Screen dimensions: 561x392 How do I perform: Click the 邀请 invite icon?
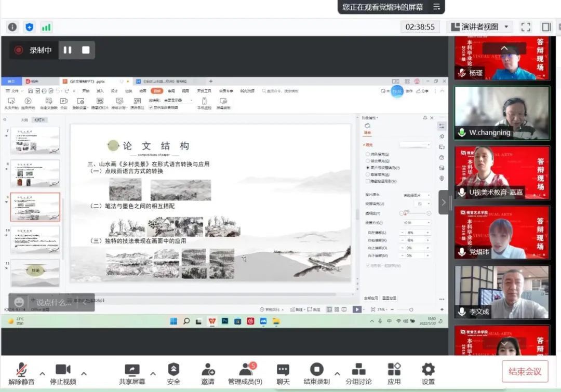tap(208, 370)
